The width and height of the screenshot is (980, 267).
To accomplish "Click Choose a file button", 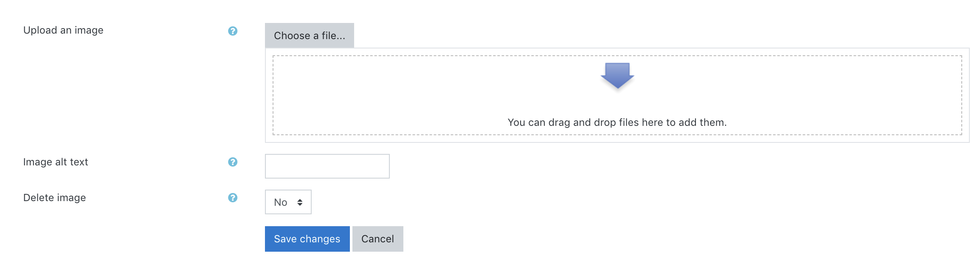I will [310, 35].
